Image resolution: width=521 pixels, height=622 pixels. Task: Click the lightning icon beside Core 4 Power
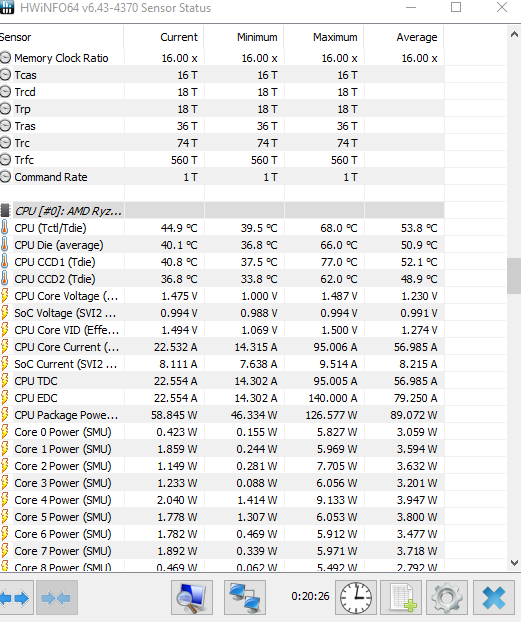click(5, 500)
